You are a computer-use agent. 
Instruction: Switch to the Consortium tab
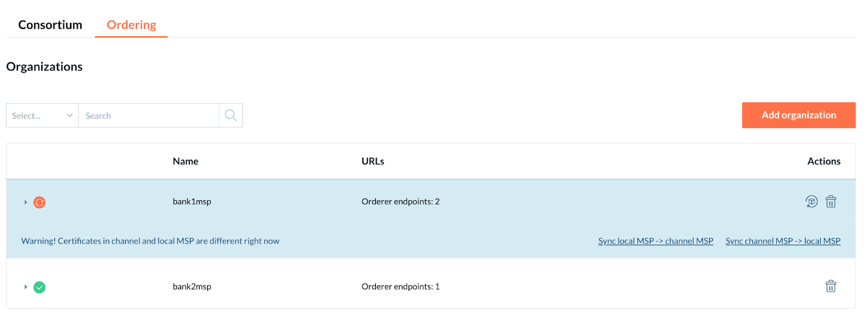point(50,24)
